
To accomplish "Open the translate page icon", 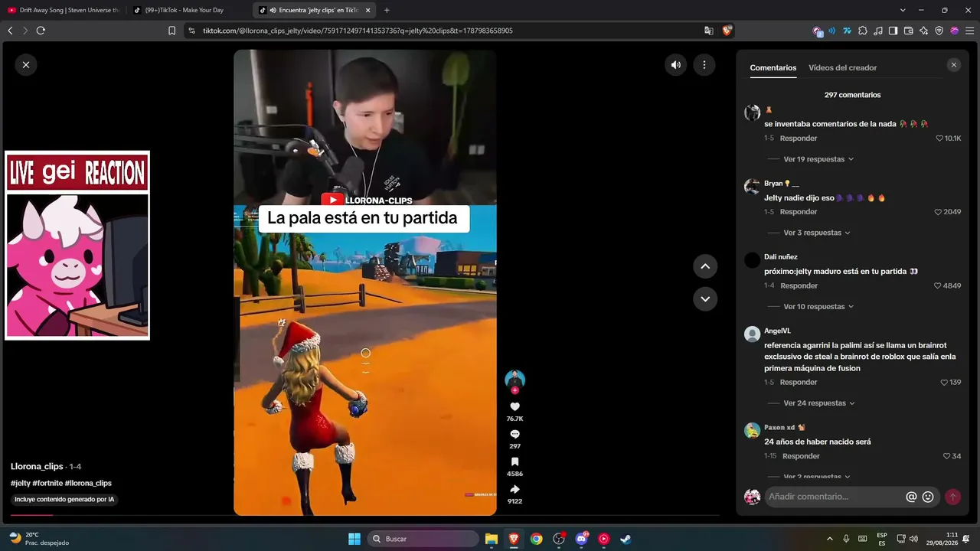I will (709, 31).
